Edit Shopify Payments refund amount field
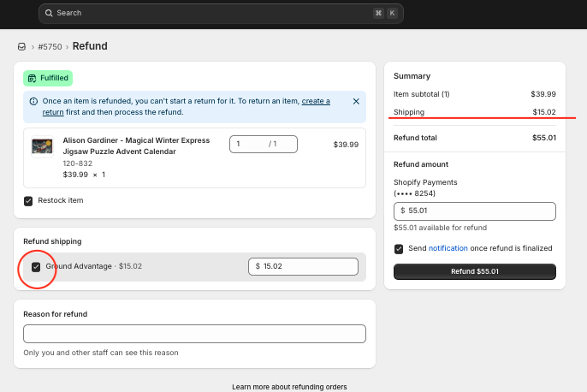The image size is (587, 392). pyautogui.click(x=475, y=211)
